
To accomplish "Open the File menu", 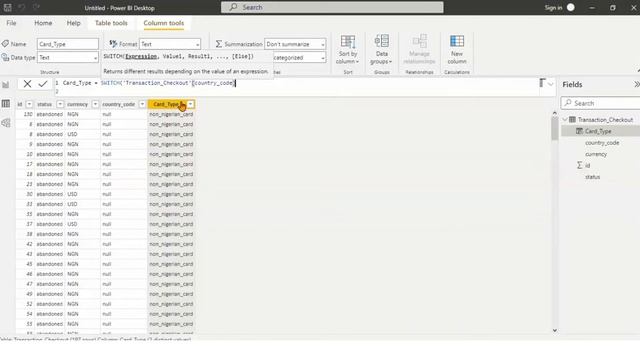I will coord(11,23).
